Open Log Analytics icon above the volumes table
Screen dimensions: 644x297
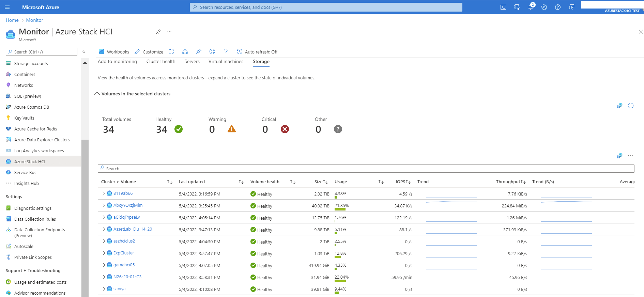[x=619, y=156]
